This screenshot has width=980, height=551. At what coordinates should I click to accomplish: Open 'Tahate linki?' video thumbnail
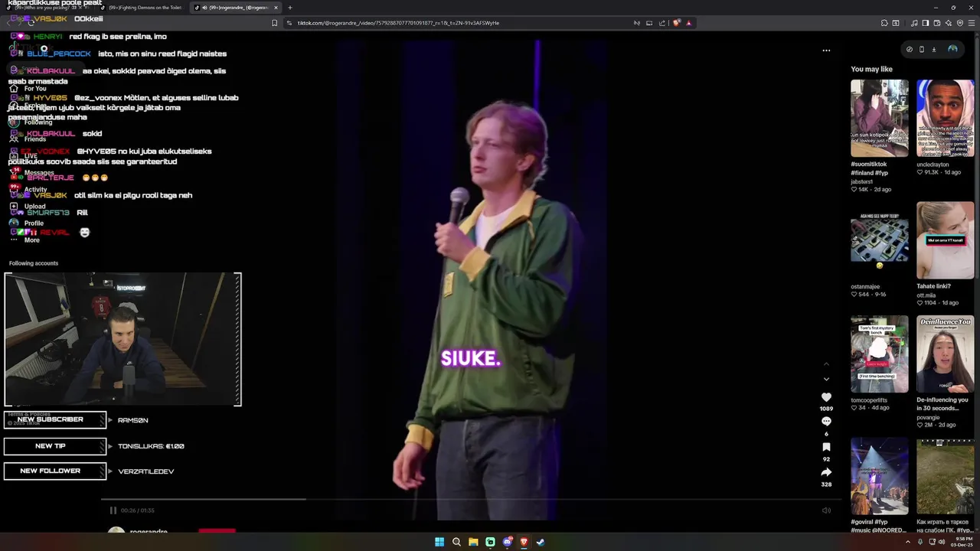point(946,240)
